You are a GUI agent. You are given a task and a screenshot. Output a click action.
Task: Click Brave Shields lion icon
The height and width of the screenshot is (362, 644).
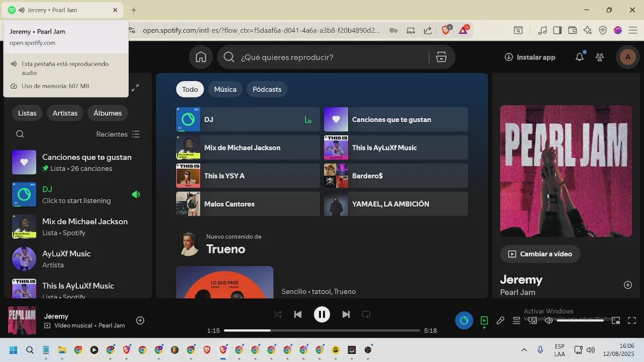pyautogui.click(x=446, y=30)
